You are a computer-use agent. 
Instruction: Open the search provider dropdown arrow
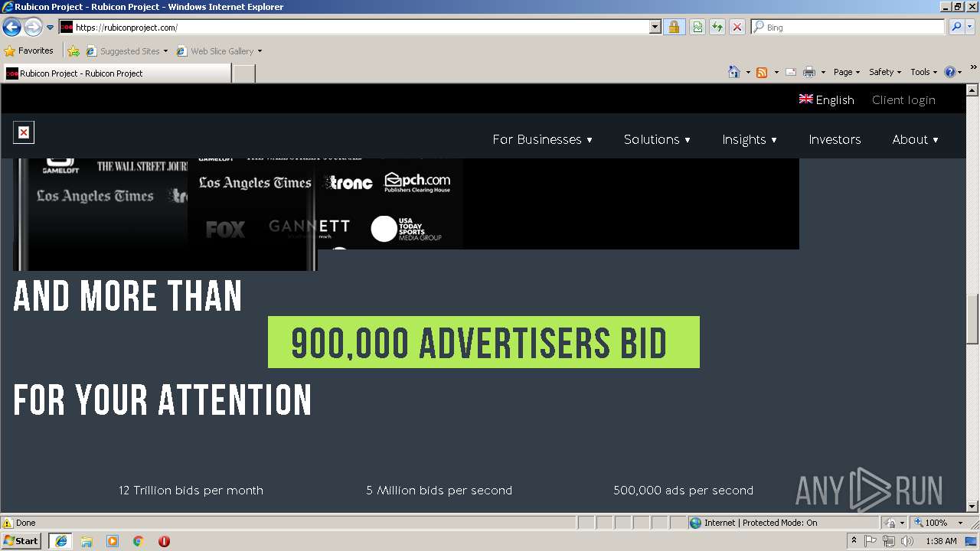point(970,27)
